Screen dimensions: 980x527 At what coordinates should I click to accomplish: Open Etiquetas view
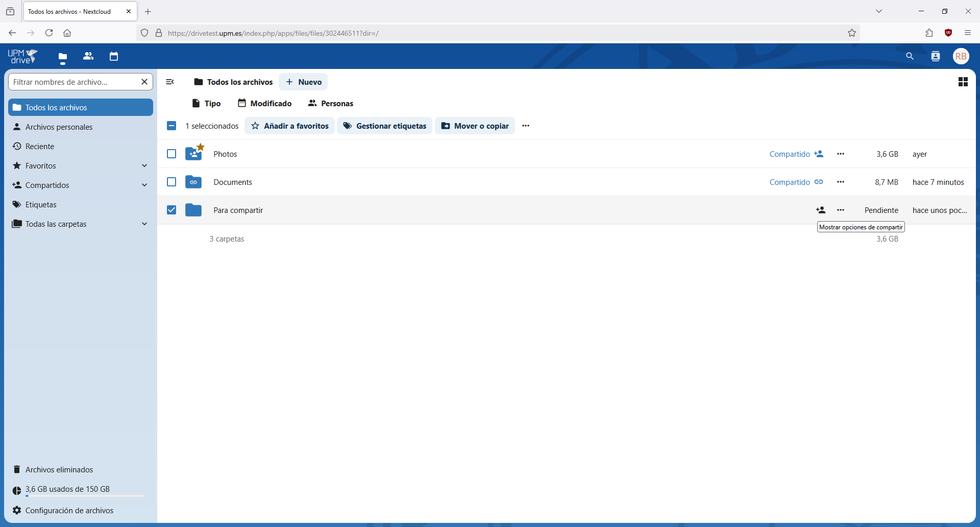81,204
